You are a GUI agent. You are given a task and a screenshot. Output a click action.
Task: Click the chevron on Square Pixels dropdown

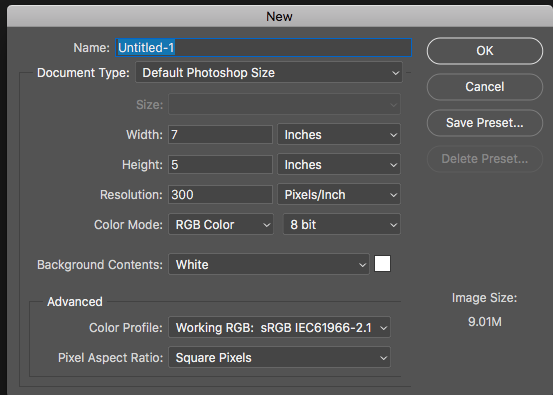tap(383, 358)
